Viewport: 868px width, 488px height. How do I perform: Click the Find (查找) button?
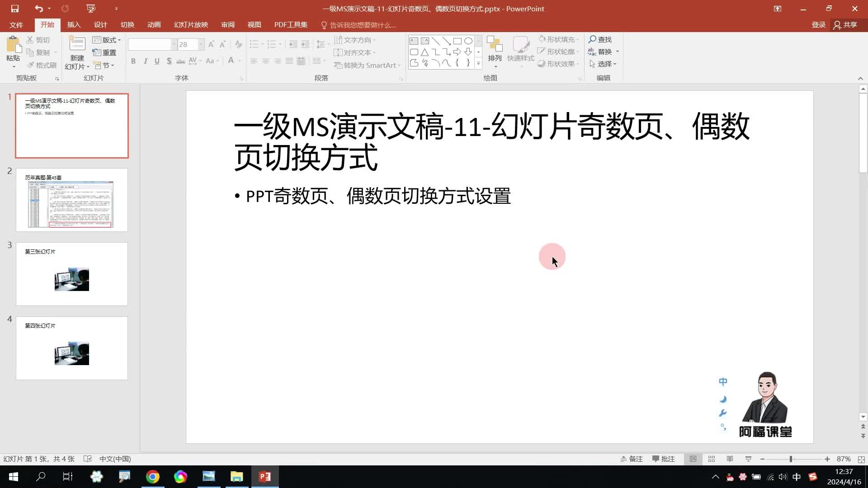(x=600, y=39)
